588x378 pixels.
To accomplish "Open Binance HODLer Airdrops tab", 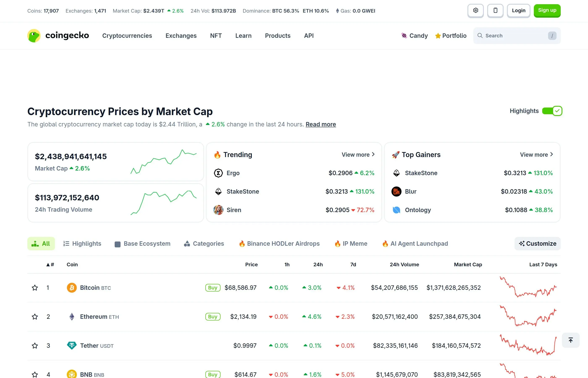I will [x=279, y=243].
